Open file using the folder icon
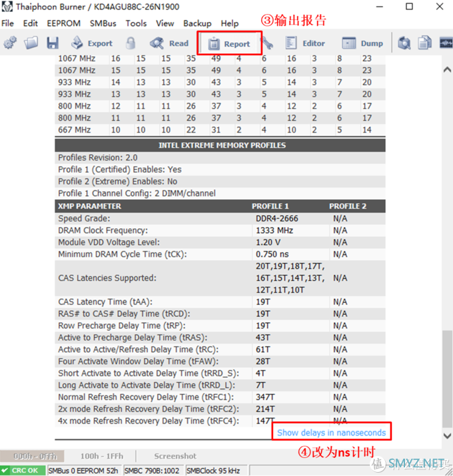The image size is (453, 476). coord(31,43)
